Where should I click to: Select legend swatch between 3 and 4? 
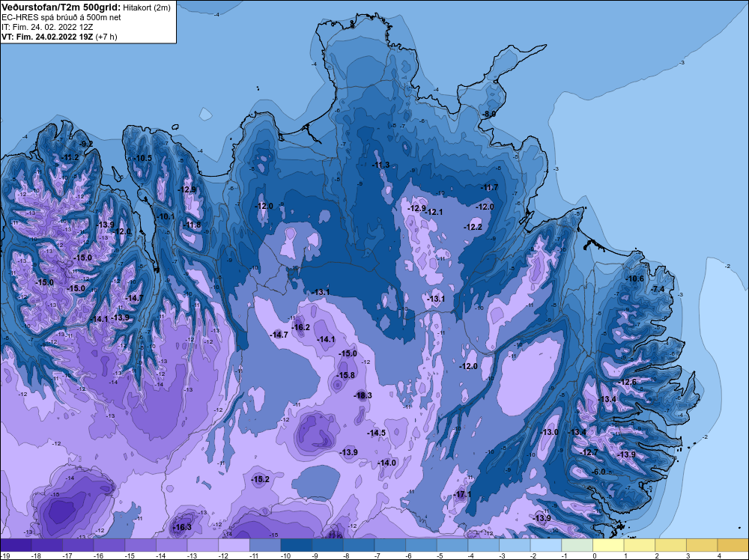(x=703, y=545)
